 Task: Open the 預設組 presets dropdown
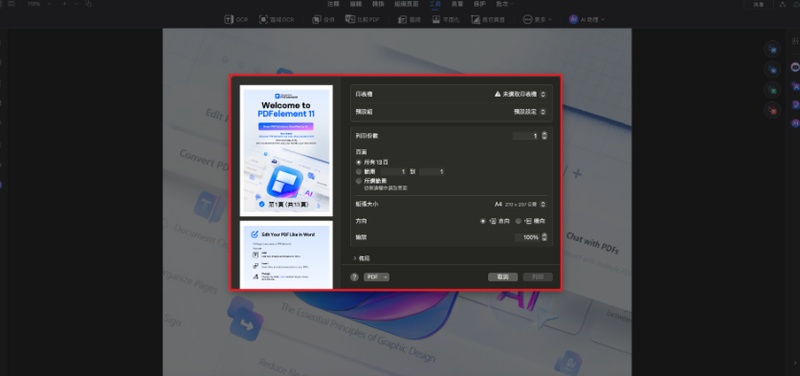tap(530, 112)
